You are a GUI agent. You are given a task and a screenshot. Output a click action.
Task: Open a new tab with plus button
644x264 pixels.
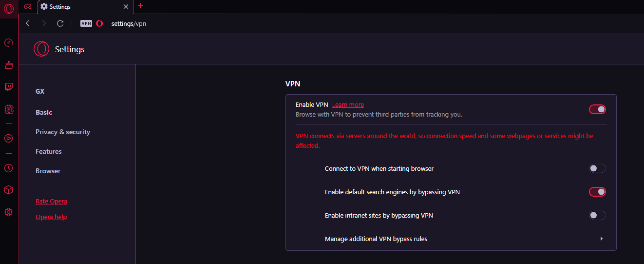pos(141,6)
